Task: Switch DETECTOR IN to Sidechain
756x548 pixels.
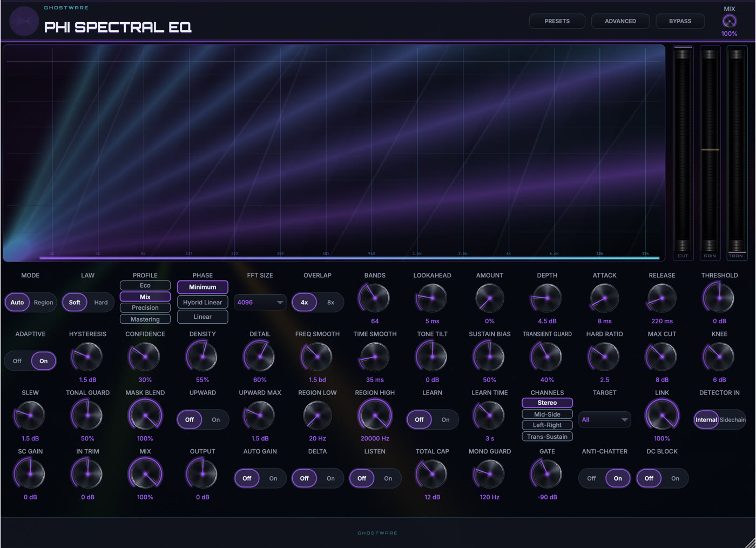Action: [x=733, y=420]
